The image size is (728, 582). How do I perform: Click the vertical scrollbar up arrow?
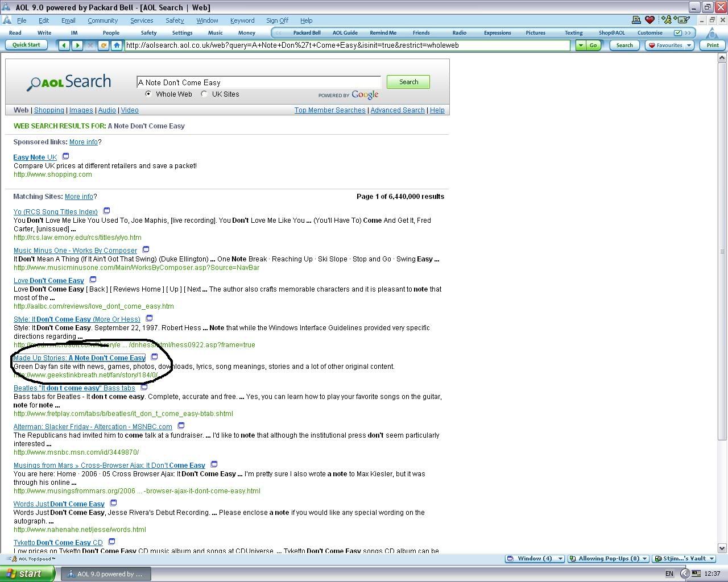[x=722, y=58]
